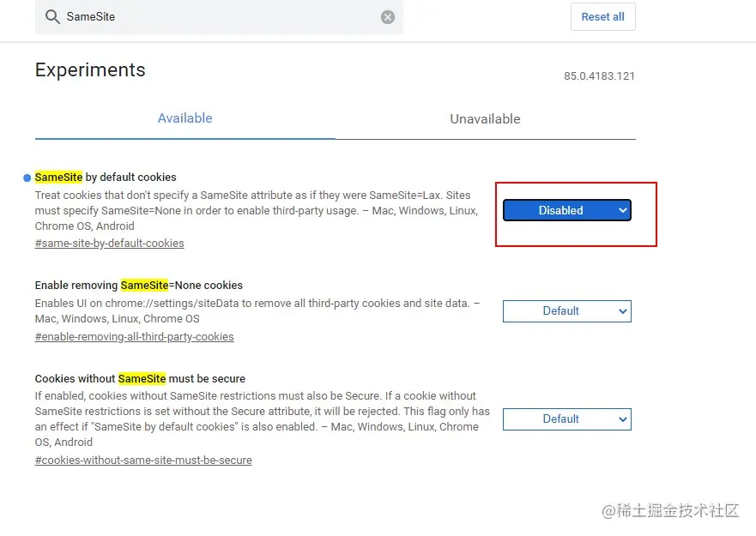The image size is (756, 536).
Task: Open #cookies-without-same-site-must-be-secure link
Action: [143, 461]
